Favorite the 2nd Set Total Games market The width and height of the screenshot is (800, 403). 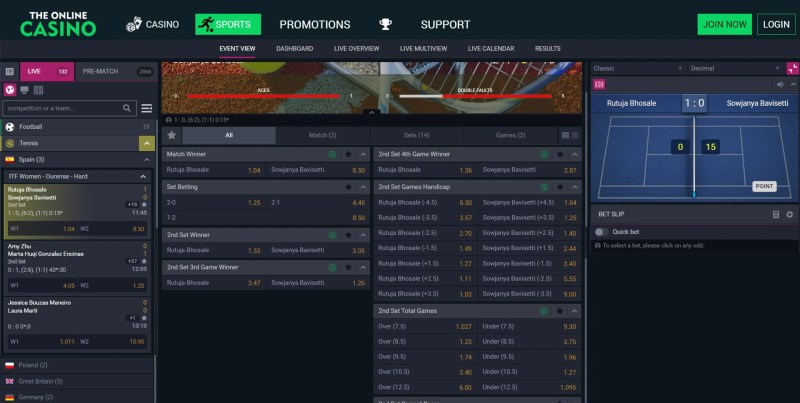click(x=560, y=311)
